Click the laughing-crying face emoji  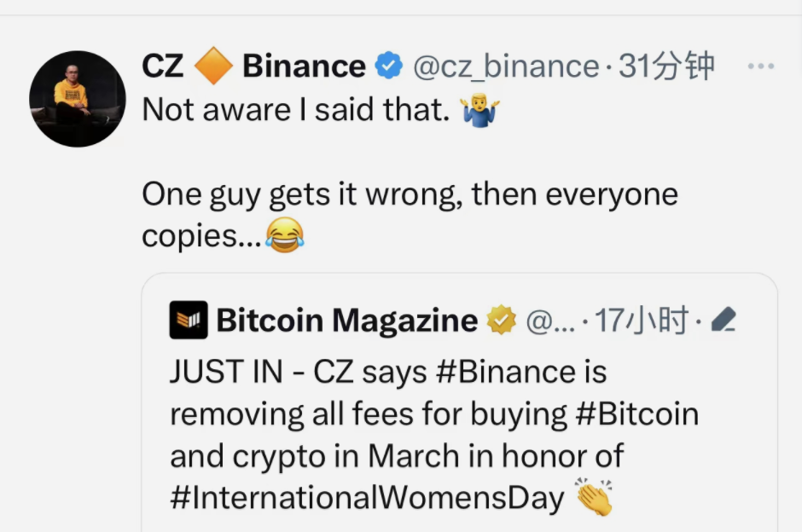[x=285, y=234]
